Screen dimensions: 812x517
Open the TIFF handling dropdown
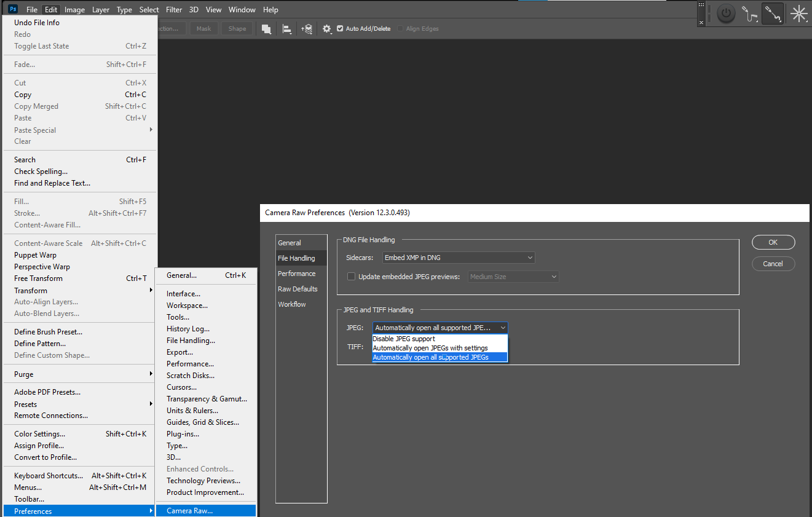tap(440, 347)
